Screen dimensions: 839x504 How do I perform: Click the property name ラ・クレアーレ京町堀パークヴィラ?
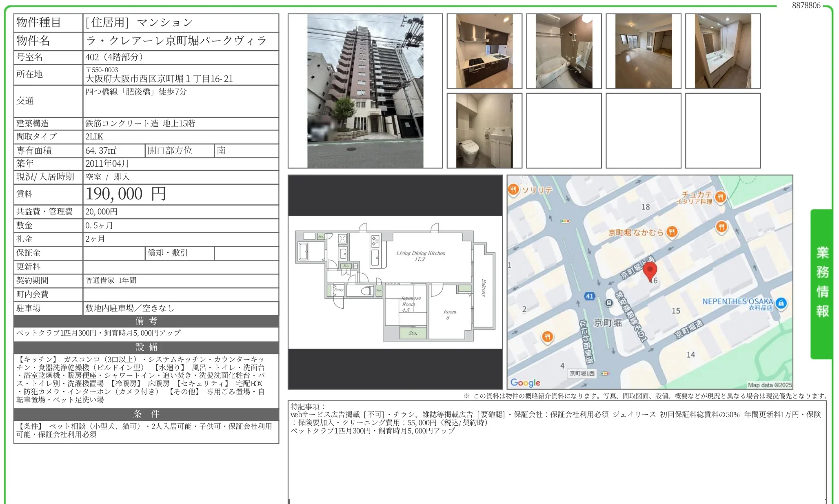(x=176, y=41)
